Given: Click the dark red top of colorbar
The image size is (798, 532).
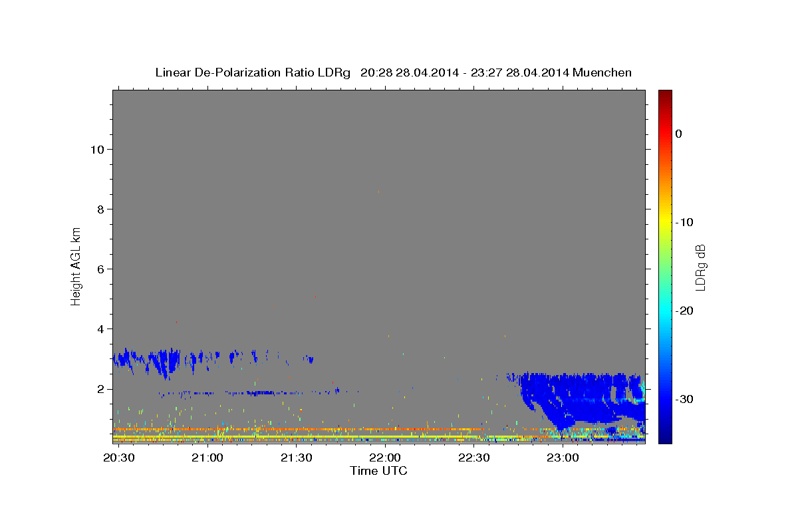Looking at the screenshot, I should click(x=665, y=95).
